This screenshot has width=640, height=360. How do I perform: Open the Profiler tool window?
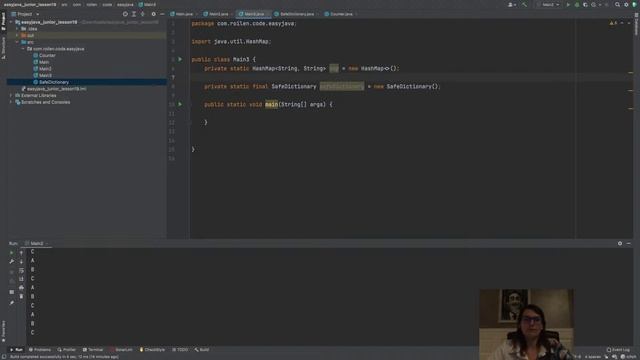coord(67,350)
